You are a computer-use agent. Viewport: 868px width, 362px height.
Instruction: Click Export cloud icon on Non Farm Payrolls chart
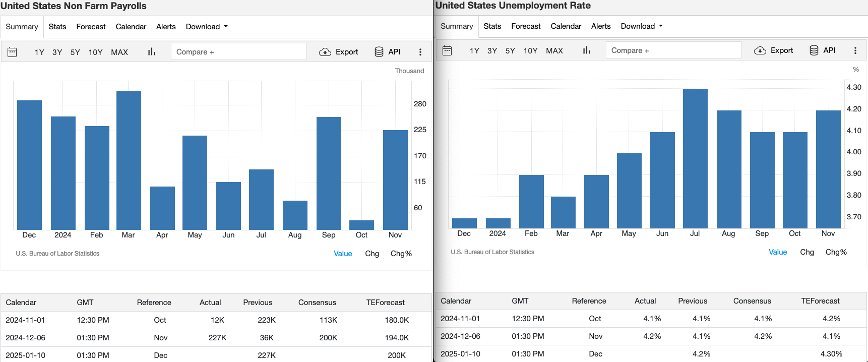point(325,52)
